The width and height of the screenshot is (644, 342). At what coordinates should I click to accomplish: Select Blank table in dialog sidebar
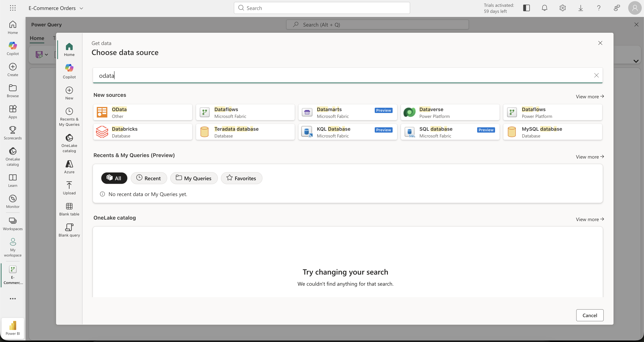pyautogui.click(x=69, y=209)
